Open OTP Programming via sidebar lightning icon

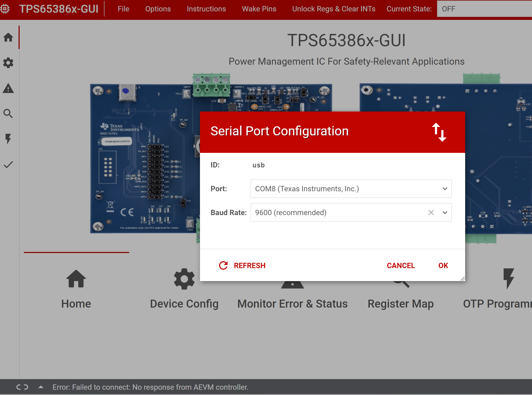click(x=8, y=139)
